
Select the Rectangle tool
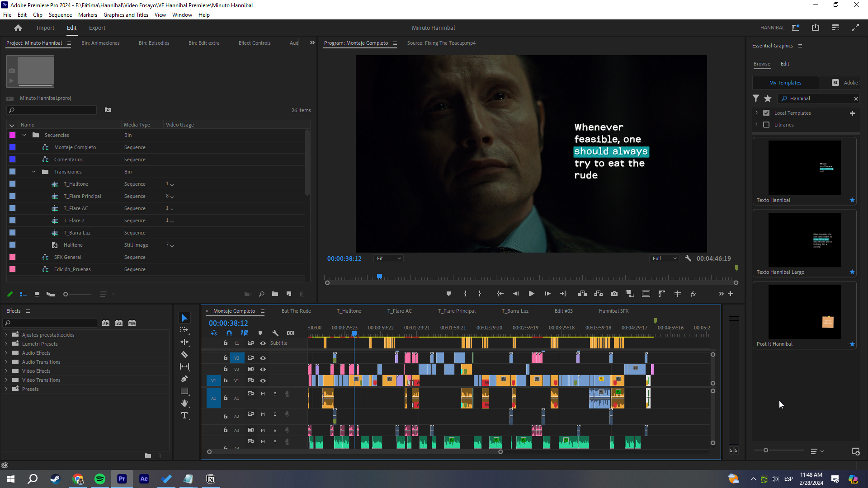click(184, 391)
